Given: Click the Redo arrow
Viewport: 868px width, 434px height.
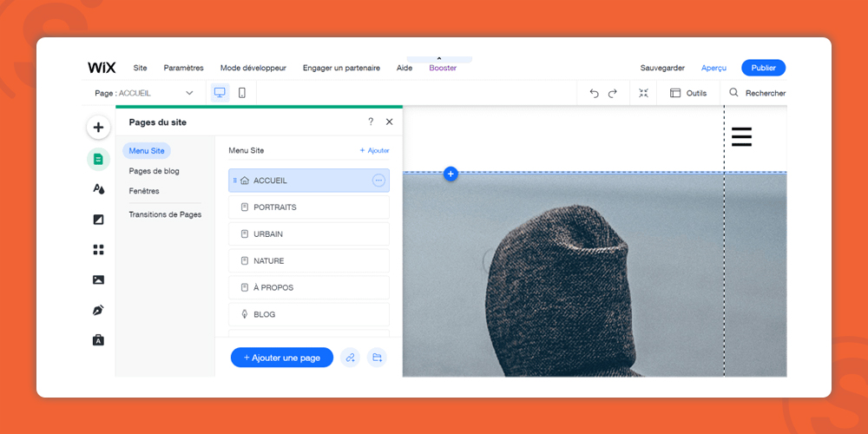Looking at the screenshot, I should click(x=612, y=94).
